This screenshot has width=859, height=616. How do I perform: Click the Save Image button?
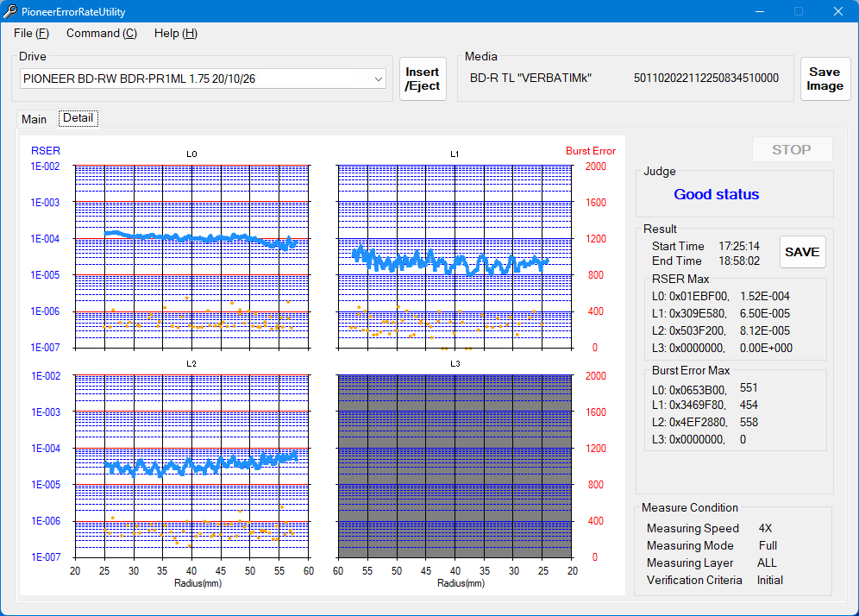click(x=825, y=79)
